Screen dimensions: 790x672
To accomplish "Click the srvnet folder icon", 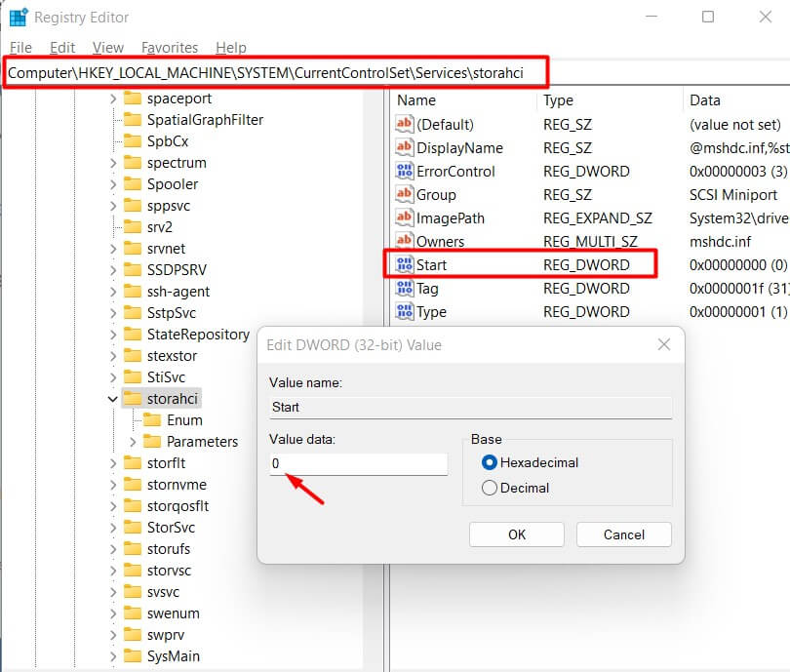I will (x=133, y=249).
